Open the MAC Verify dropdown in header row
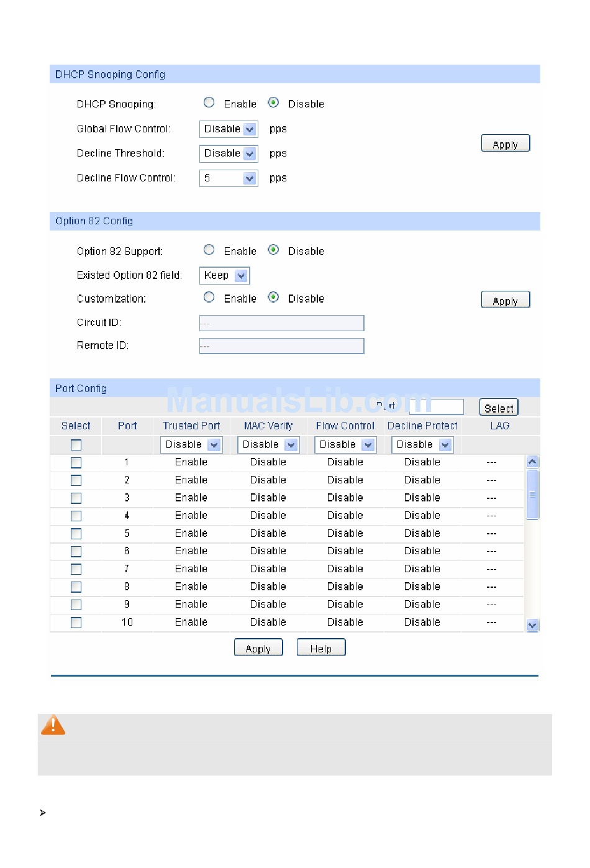Screen dimensions: 590x868 click(x=268, y=445)
